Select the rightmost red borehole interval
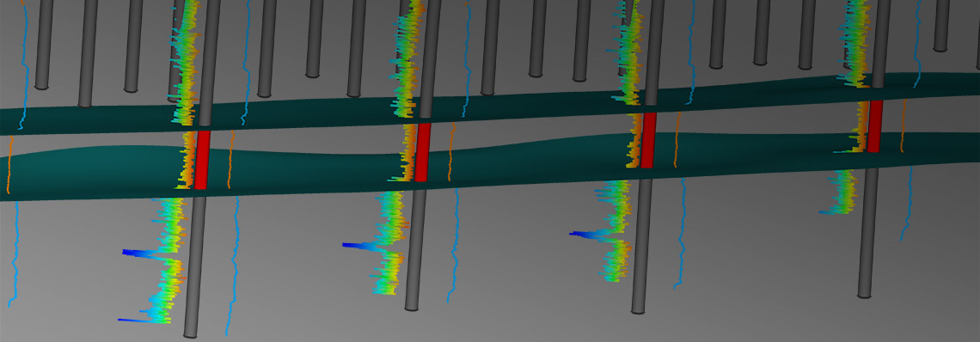Screen dimensions: 980x342 (x=874, y=126)
